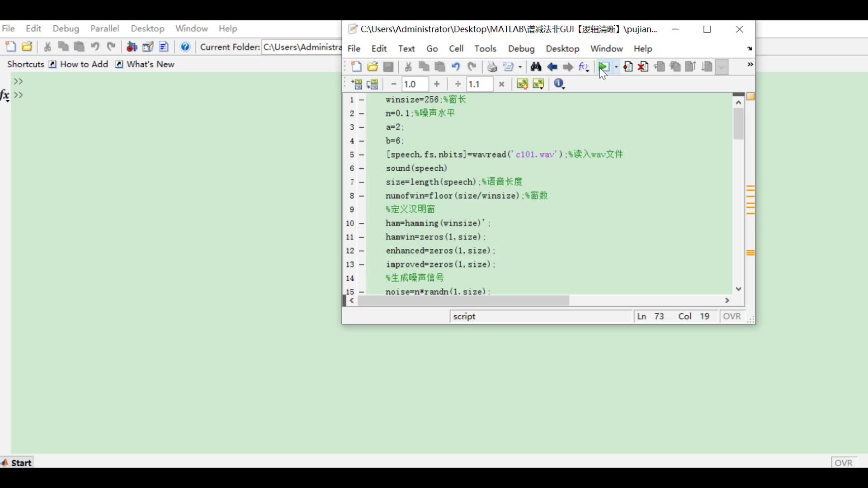Expand editor toolbar overflow chevron
This screenshot has width=868, height=488.
tap(750, 65)
